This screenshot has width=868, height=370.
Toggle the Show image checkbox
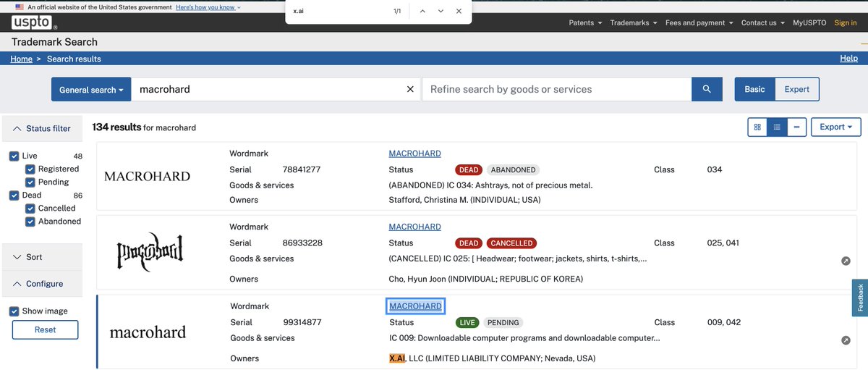pos(14,311)
